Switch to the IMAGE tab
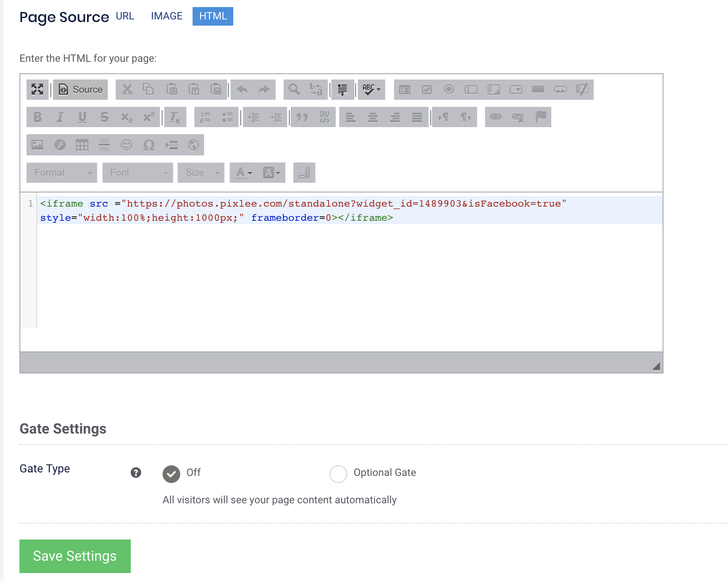The image size is (728, 581). [x=167, y=16]
